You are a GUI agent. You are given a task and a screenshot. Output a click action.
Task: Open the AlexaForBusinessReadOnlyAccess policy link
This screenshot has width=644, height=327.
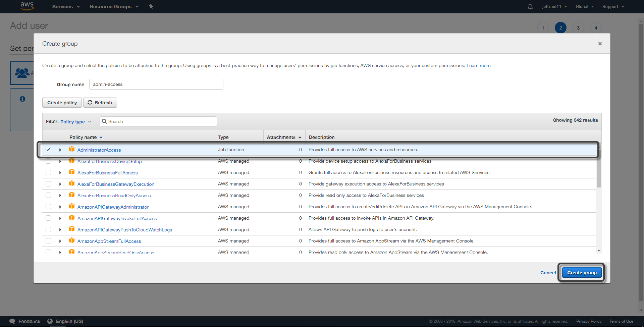tap(114, 196)
